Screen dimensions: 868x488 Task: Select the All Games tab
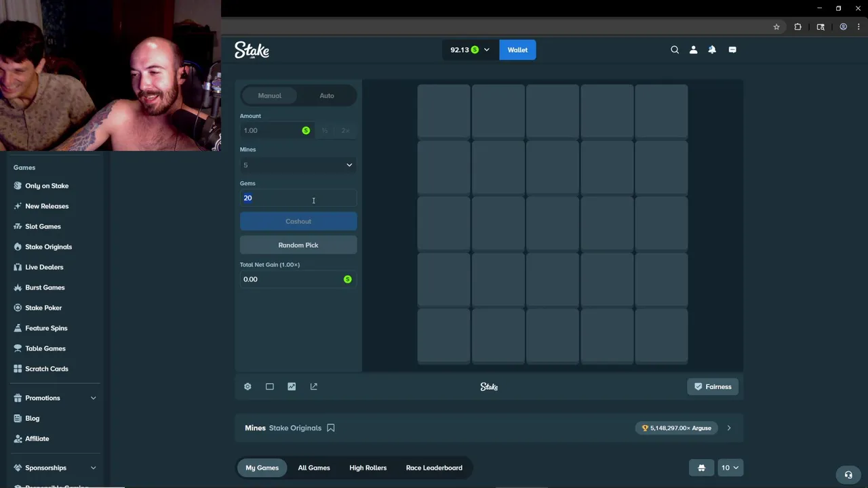pos(314,468)
